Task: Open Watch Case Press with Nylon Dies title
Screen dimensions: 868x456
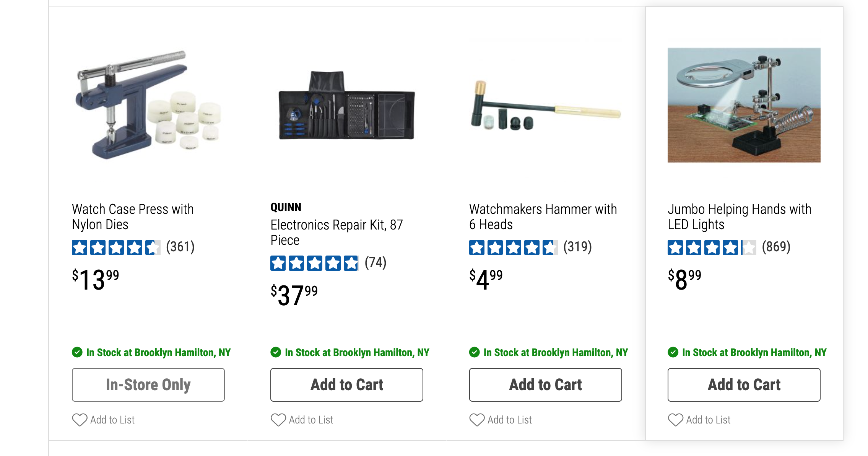Action: click(133, 217)
